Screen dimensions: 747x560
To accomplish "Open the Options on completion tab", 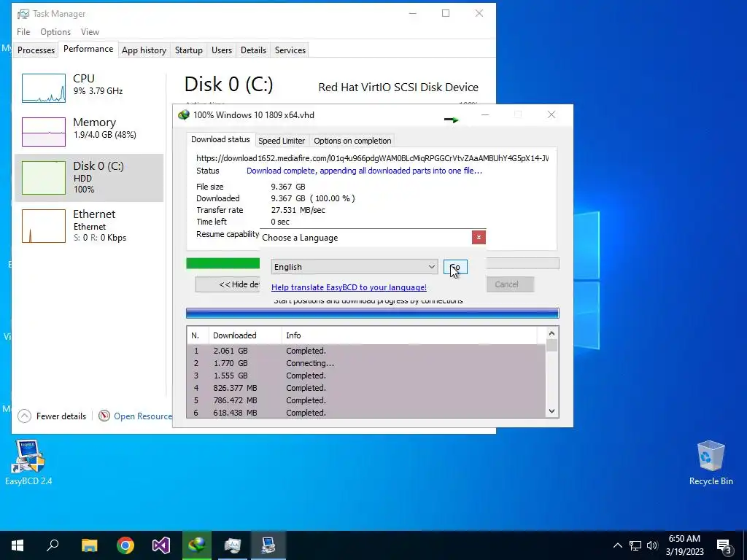I will 352,141.
